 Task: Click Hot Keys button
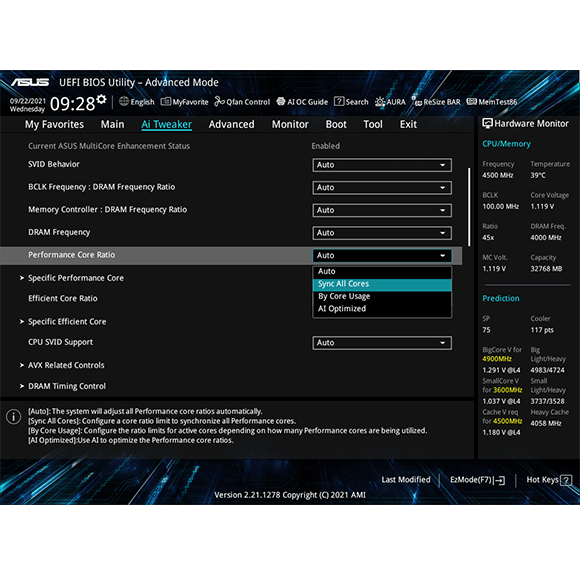click(x=549, y=480)
